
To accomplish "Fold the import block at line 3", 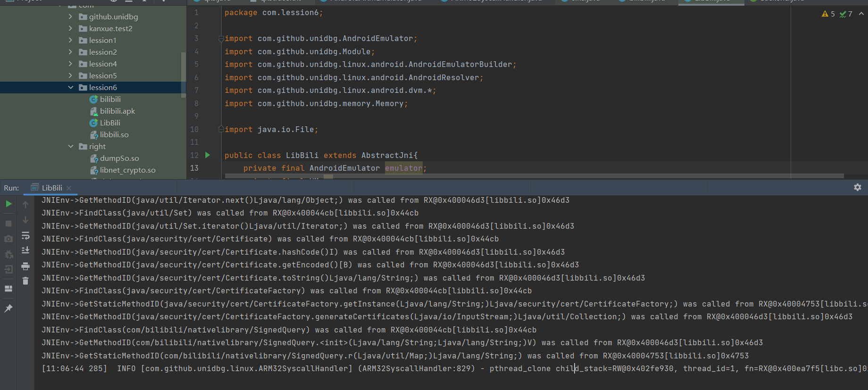I will click(x=221, y=39).
